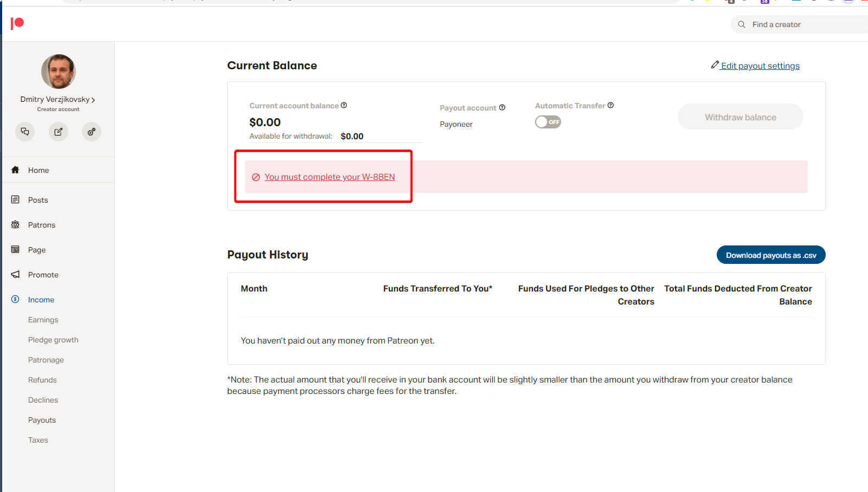The width and height of the screenshot is (868, 492).
Task: Open Pledge growth submenu item
Action: [x=53, y=340]
